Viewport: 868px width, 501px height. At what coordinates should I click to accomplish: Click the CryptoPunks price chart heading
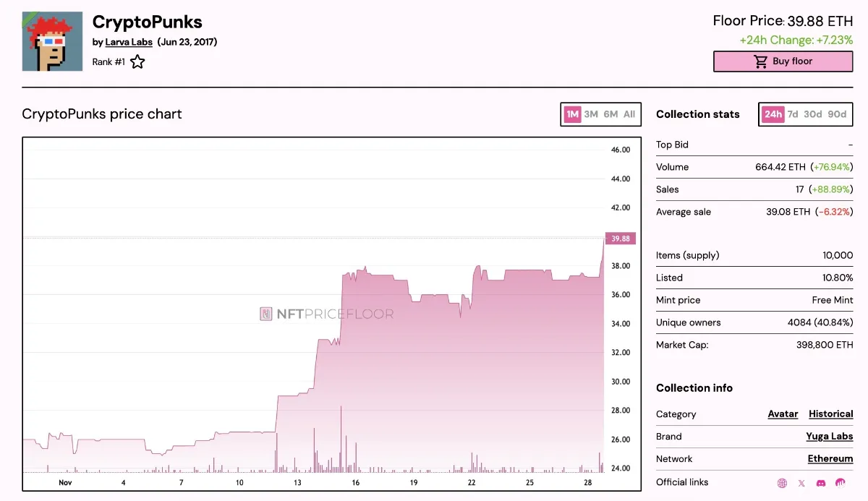pos(102,114)
